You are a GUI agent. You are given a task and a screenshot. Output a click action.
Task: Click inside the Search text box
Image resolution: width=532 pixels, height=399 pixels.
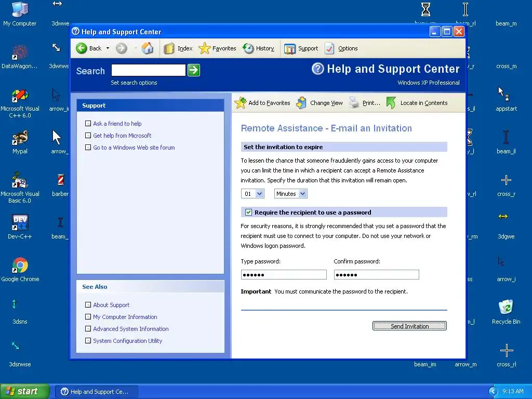point(148,70)
